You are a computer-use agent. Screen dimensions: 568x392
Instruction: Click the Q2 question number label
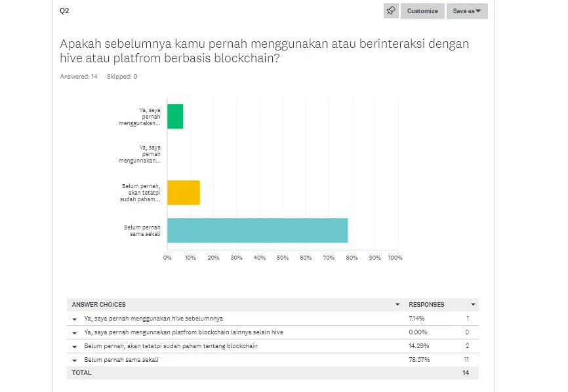point(64,10)
